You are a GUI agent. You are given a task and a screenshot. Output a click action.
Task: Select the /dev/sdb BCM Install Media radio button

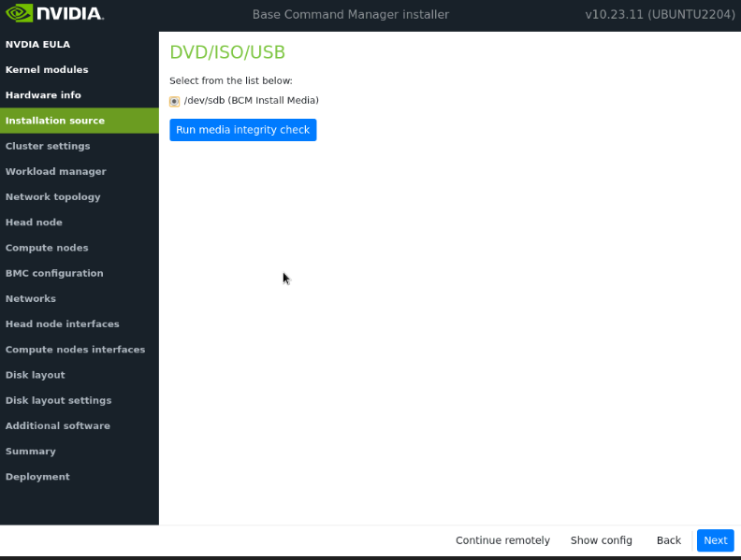coord(175,101)
